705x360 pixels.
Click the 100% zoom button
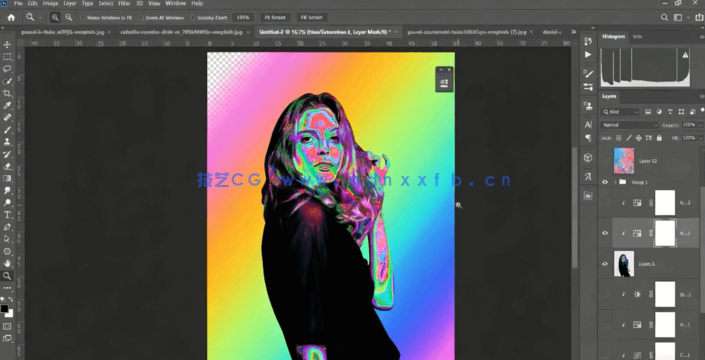click(243, 18)
